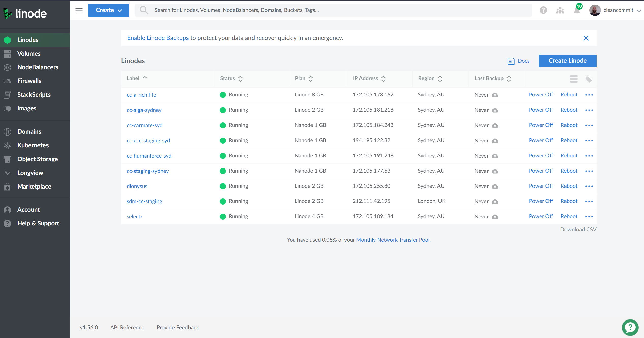Open more actions menu for cc-a-rich-life
Screen dimensions: 644x338
click(589, 95)
